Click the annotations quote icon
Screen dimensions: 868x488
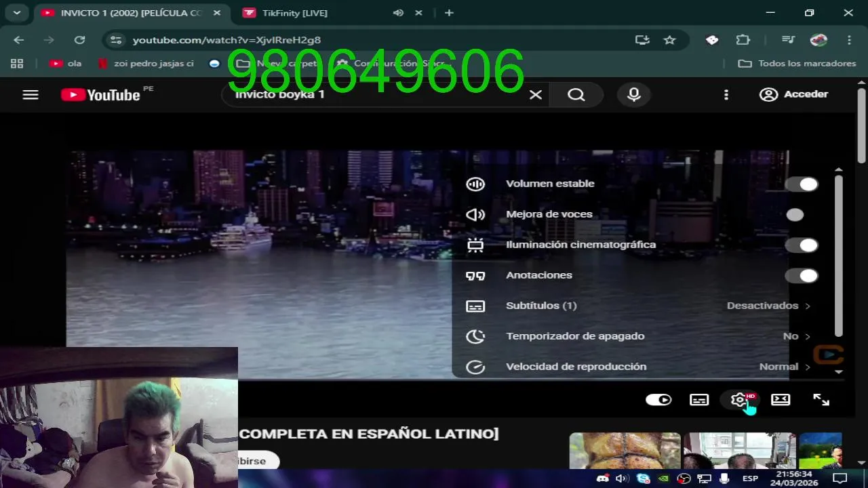pos(475,276)
